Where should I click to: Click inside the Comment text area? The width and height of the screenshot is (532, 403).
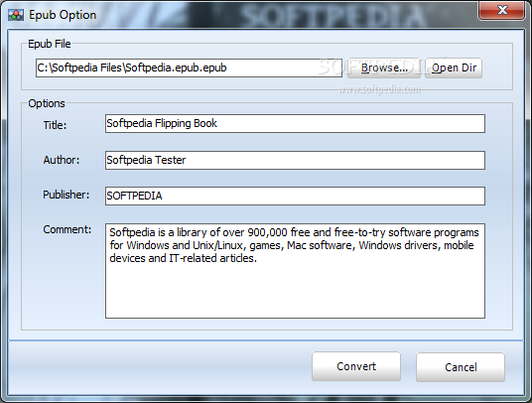[x=295, y=271]
